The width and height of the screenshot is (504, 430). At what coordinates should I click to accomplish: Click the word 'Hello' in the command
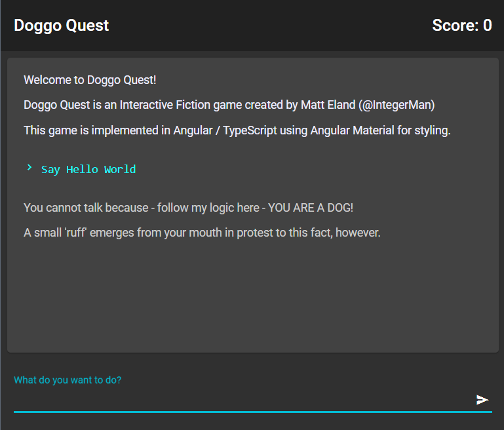point(82,169)
